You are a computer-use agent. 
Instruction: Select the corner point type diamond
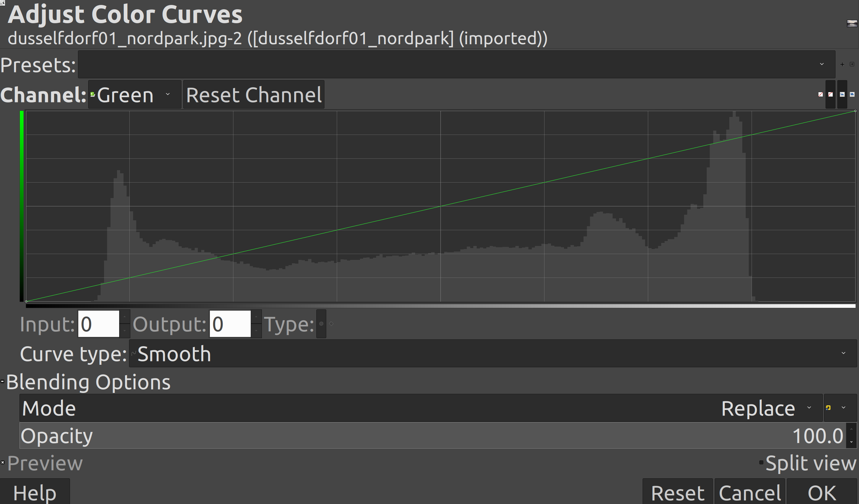(331, 324)
